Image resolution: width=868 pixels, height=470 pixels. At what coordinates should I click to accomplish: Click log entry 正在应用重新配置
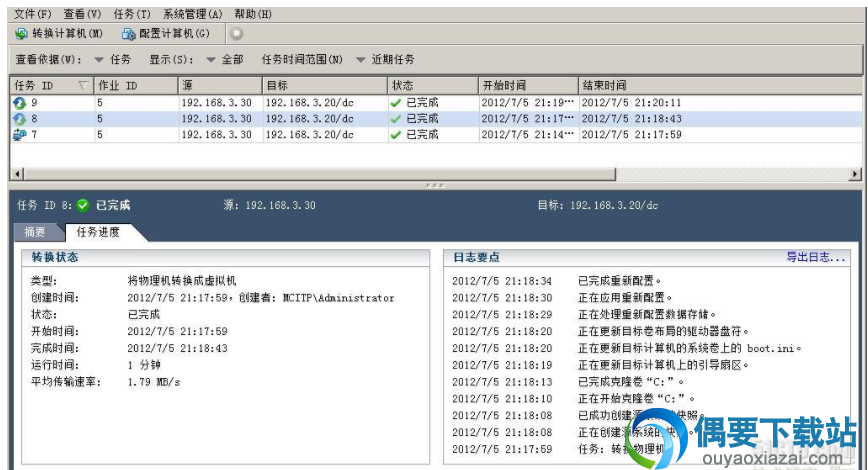tap(625, 298)
